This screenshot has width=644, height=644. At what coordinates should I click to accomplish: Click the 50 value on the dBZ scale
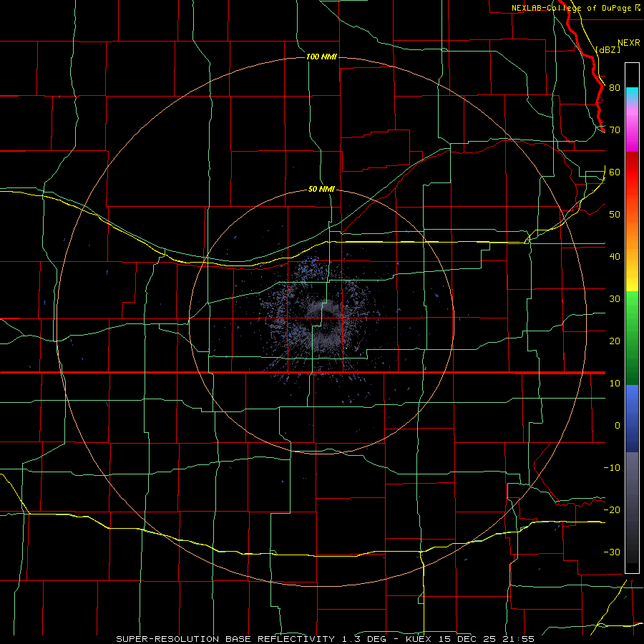click(615, 215)
